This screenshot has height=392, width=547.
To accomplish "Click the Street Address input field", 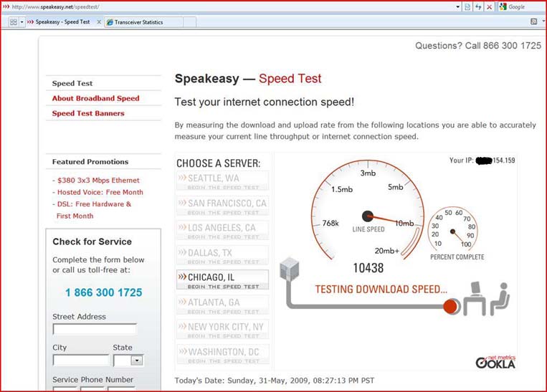I will [95, 329].
